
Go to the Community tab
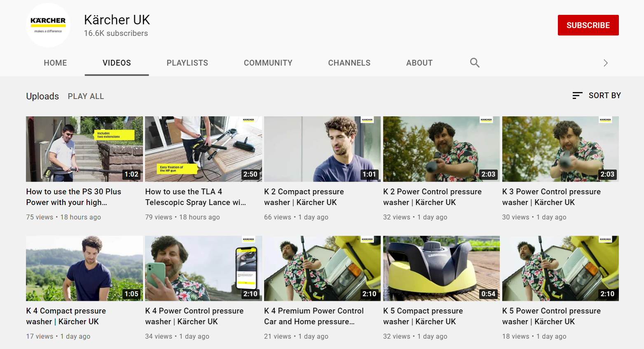click(x=268, y=63)
